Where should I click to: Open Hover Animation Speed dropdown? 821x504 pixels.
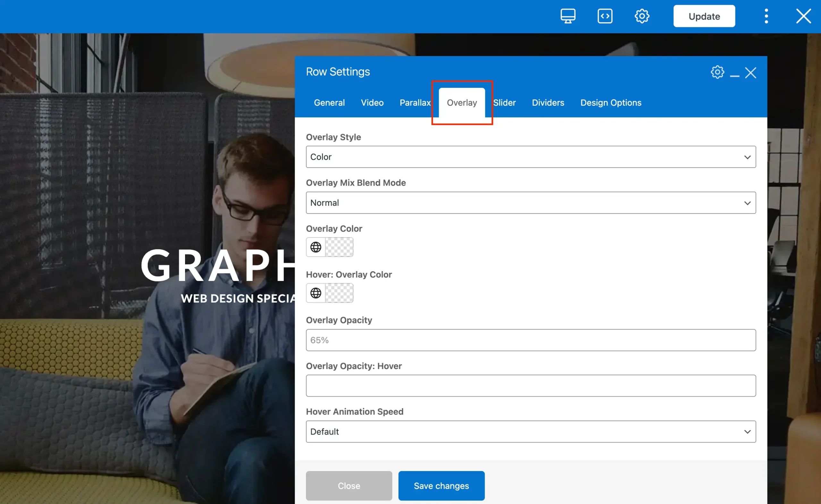(x=530, y=431)
